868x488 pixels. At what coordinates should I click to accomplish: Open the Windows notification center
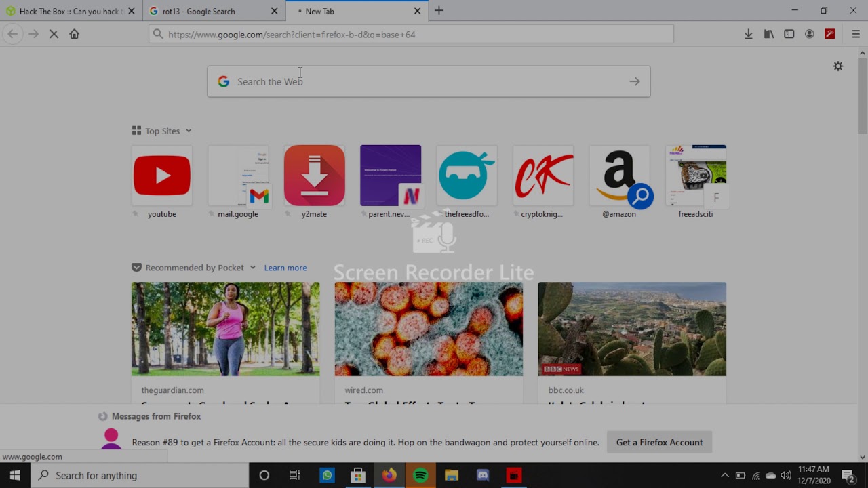pos(848,475)
